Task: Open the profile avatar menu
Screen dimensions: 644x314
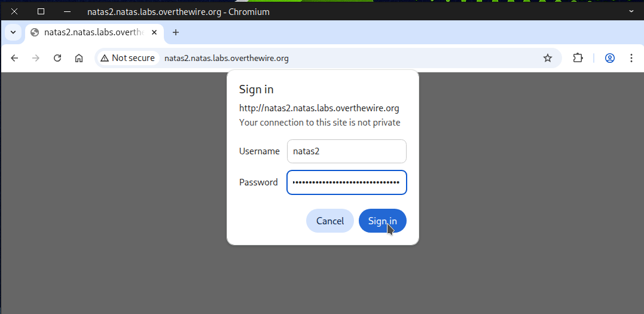Action: point(610,58)
